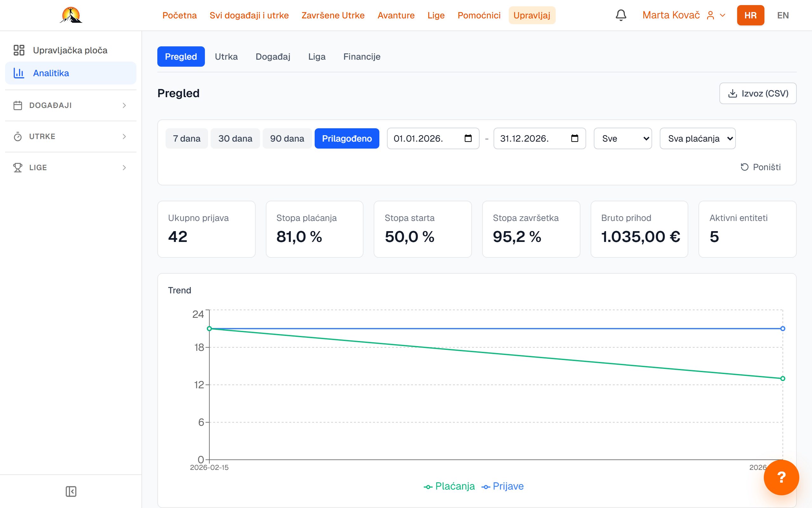The image size is (812, 508).
Task: Open the start date calendar picker
Action: click(x=468, y=138)
